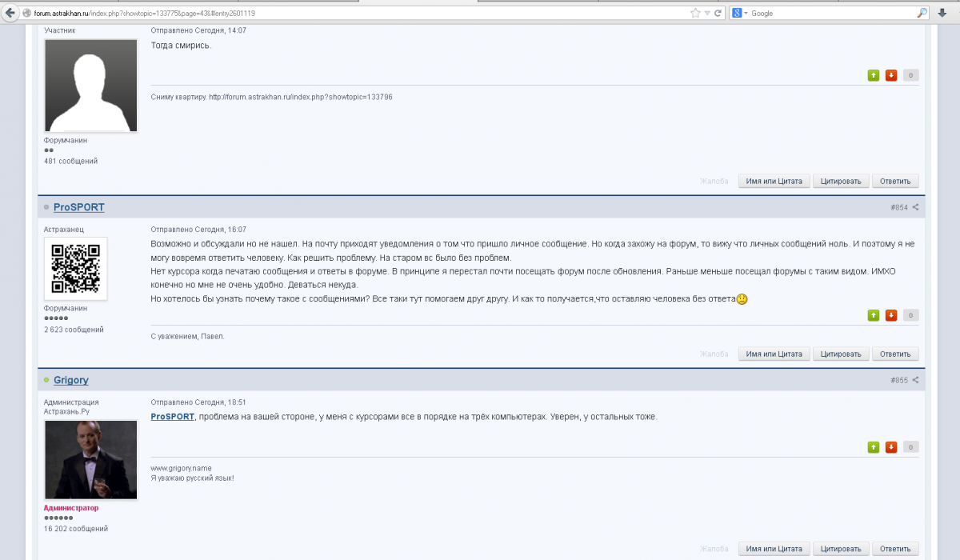Click the vote count 0 on Grigory's post

pyautogui.click(x=910, y=446)
